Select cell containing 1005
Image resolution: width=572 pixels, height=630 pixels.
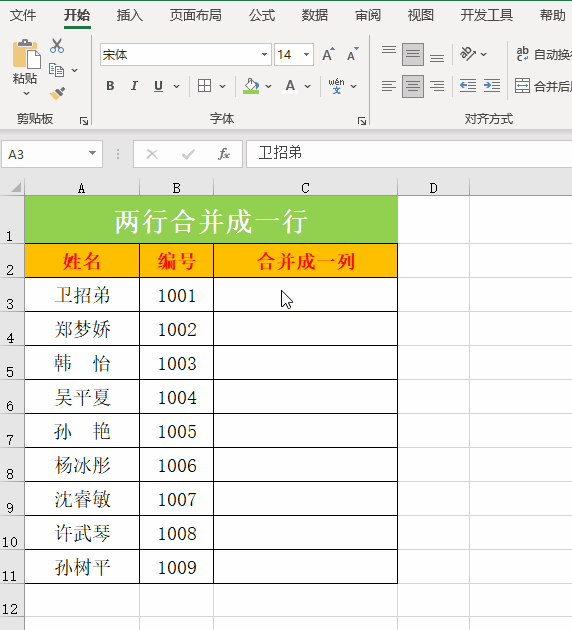pos(176,431)
